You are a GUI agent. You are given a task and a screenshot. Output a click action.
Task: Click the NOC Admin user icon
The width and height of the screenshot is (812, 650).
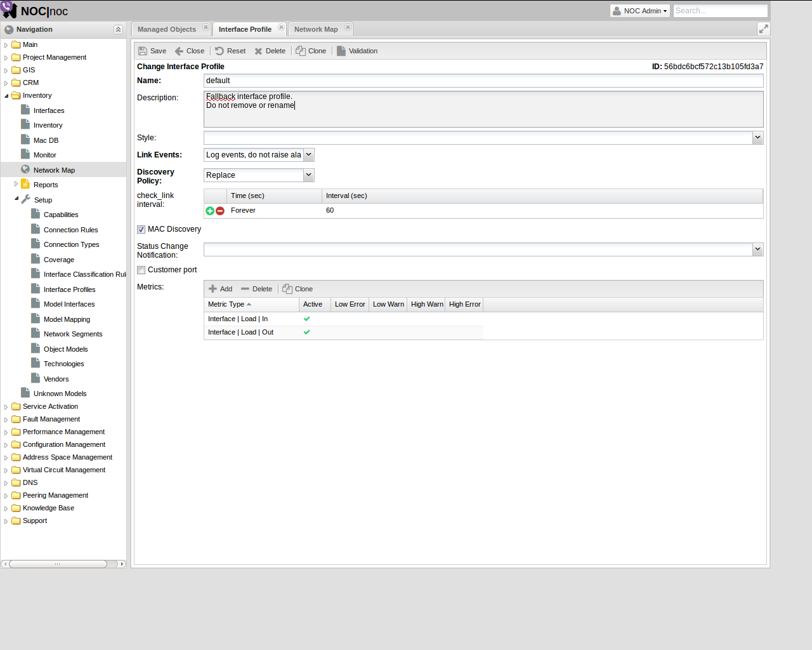pos(617,11)
